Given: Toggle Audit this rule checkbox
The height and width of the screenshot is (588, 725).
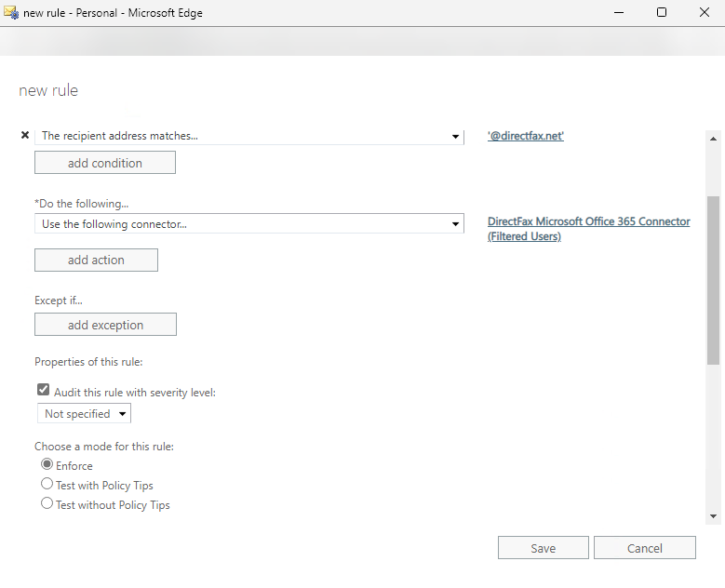Looking at the screenshot, I should pyautogui.click(x=43, y=392).
